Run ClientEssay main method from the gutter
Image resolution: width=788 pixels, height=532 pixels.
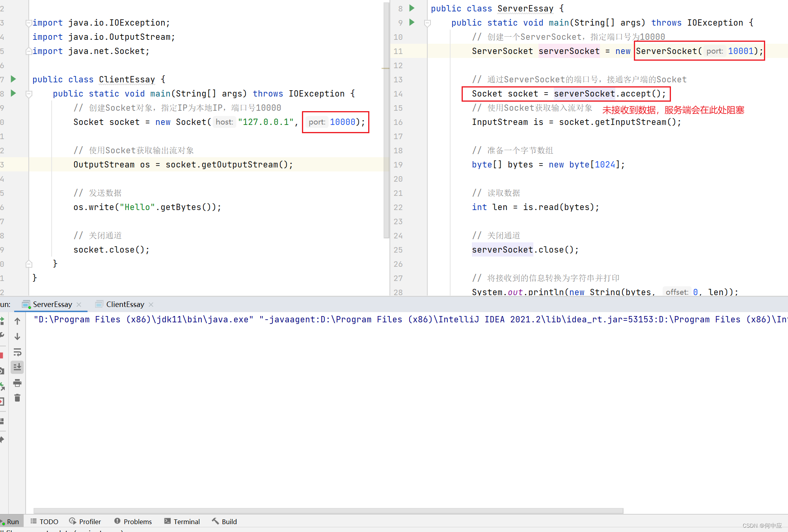click(x=13, y=93)
